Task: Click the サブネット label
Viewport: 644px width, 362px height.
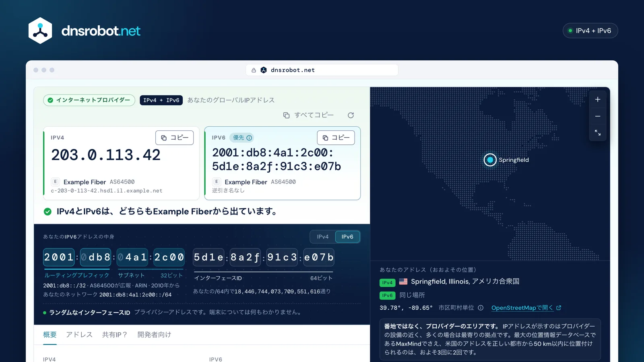Action: 131,276
